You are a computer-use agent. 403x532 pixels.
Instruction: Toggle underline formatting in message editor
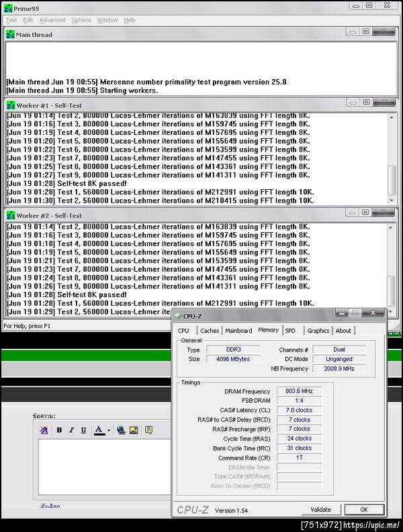click(x=83, y=430)
